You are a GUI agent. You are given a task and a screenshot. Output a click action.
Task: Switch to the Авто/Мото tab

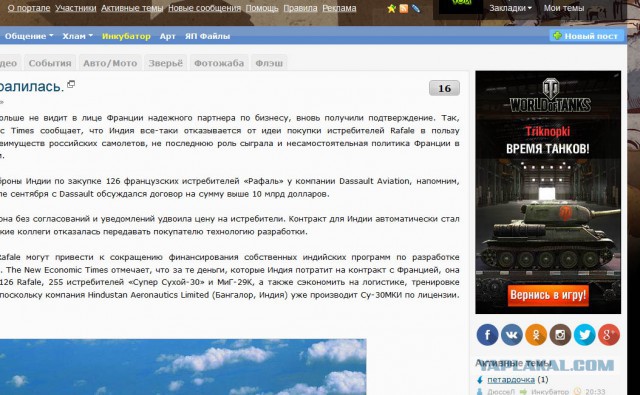click(110, 63)
